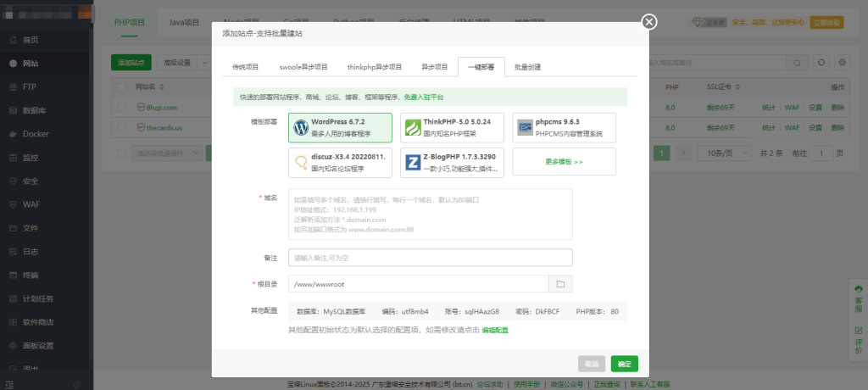Open 评价 feedback side widget
The height and width of the screenshot is (390, 868).
[x=859, y=341]
